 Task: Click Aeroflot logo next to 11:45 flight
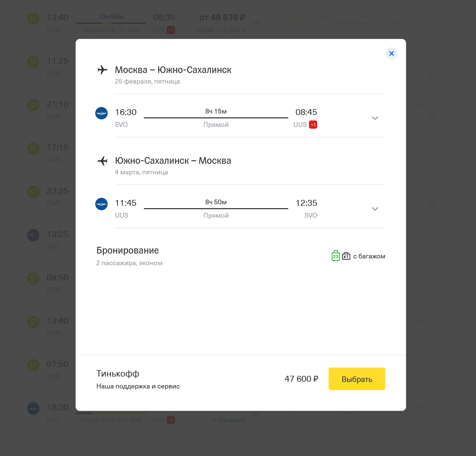tap(101, 204)
